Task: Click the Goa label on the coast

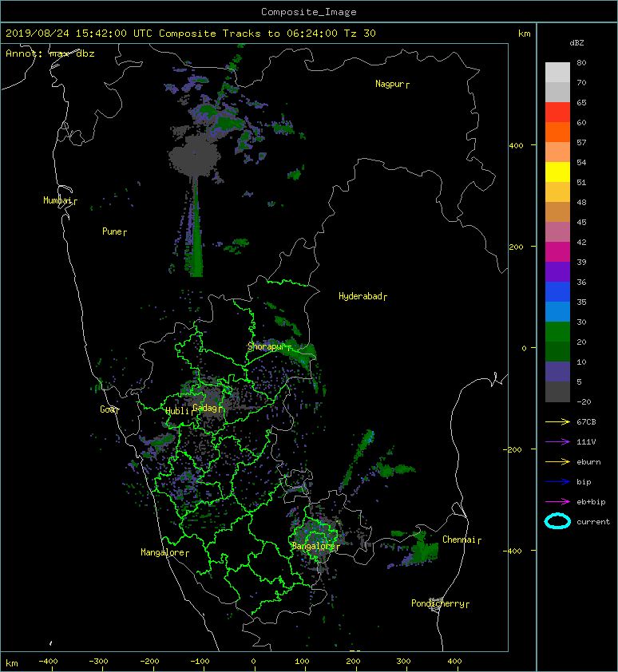Action: click(x=109, y=409)
